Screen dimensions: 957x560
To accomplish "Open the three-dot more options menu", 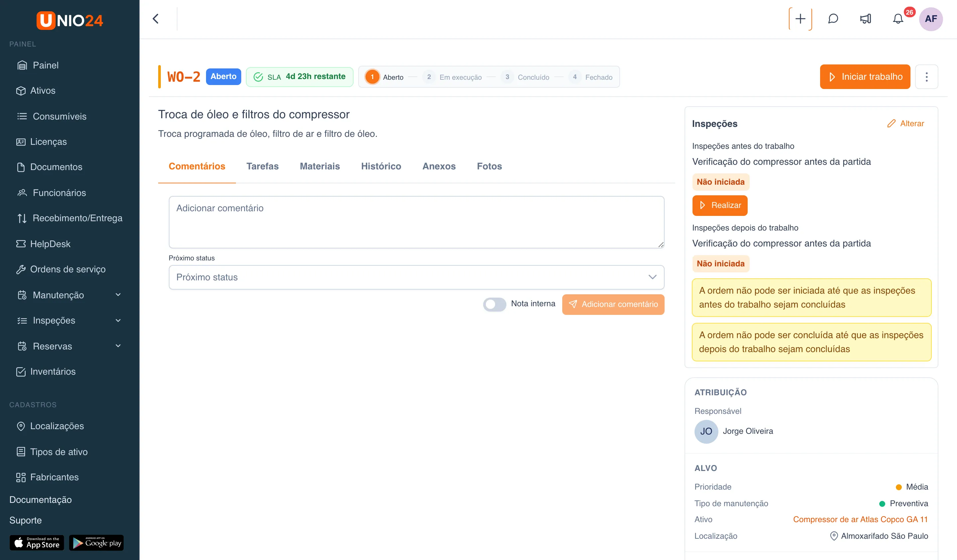I will pyautogui.click(x=927, y=77).
